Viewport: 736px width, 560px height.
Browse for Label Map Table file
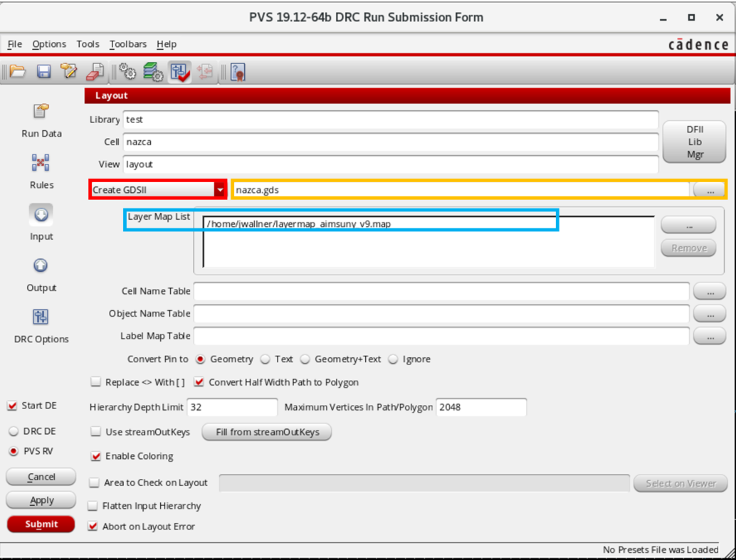(710, 337)
